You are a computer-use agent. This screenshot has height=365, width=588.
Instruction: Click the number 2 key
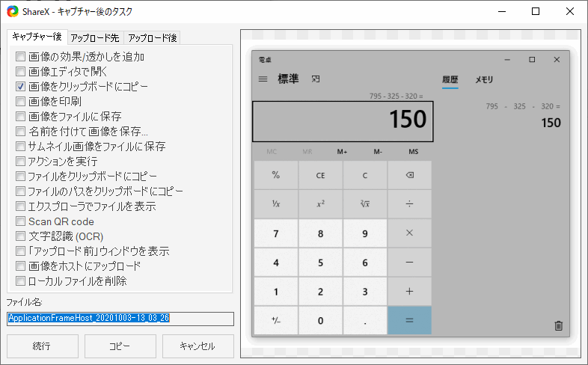pos(320,291)
